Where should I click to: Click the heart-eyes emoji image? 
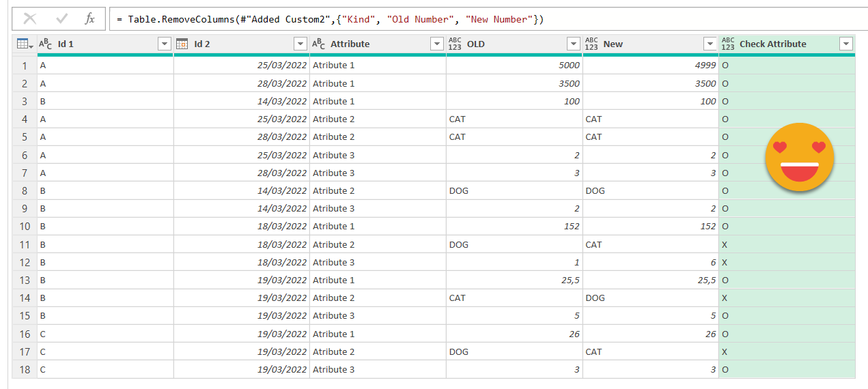point(799,157)
